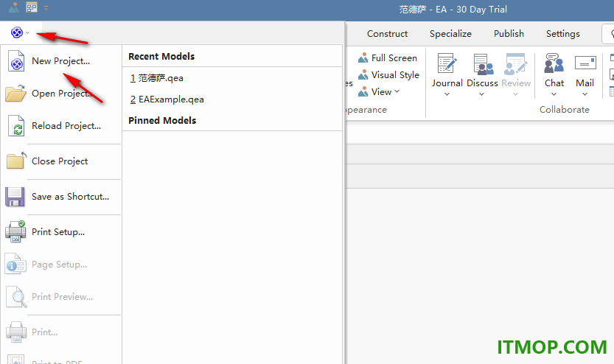614x364 pixels.
Task: Click the Save as Shortcut floppy icon
Action: [15, 197]
